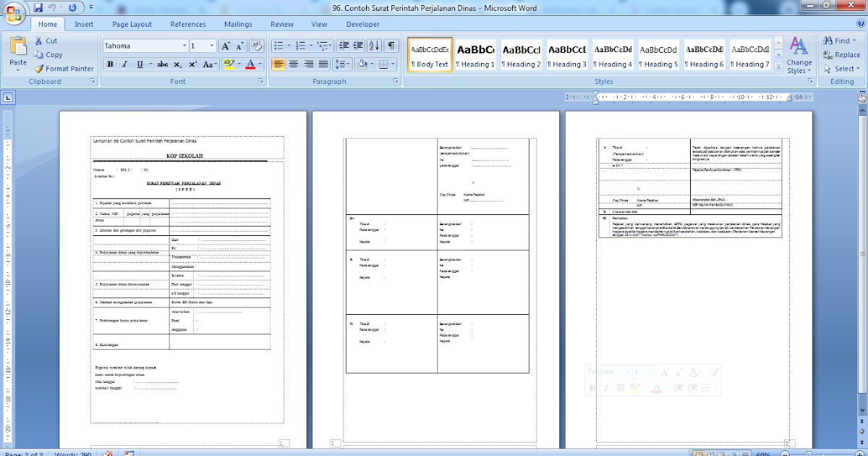
Task: Apply red font color
Action: pyautogui.click(x=250, y=64)
